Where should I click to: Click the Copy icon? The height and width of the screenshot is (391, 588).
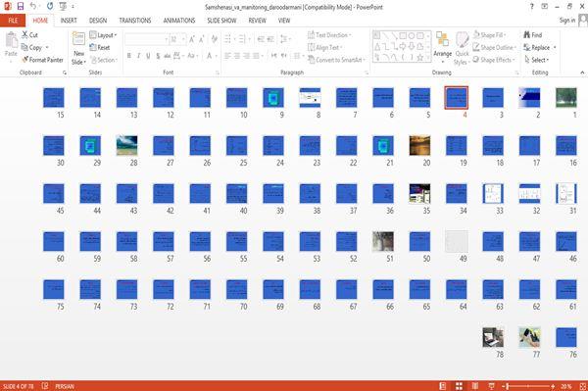(x=24, y=47)
